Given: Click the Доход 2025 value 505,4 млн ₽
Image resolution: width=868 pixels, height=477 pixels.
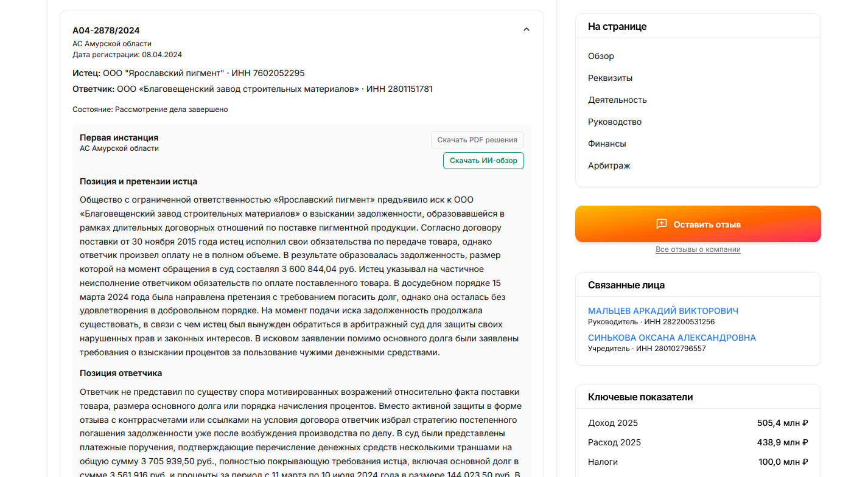Looking at the screenshot, I should point(782,423).
